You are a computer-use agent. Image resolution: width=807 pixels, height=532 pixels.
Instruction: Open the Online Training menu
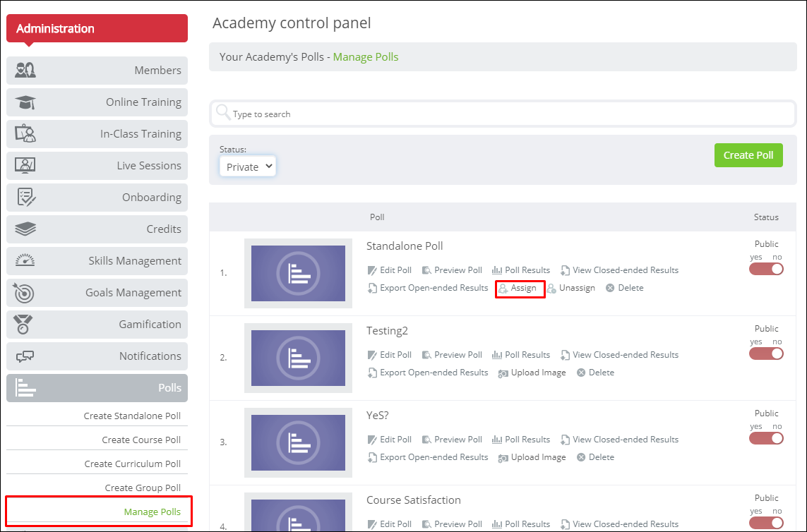97,102
